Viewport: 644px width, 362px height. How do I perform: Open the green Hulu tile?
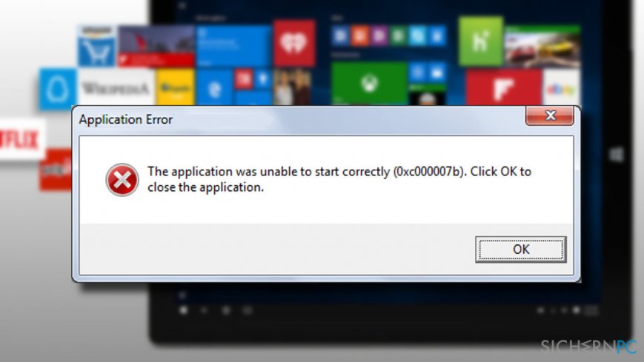tap(480, 41)
